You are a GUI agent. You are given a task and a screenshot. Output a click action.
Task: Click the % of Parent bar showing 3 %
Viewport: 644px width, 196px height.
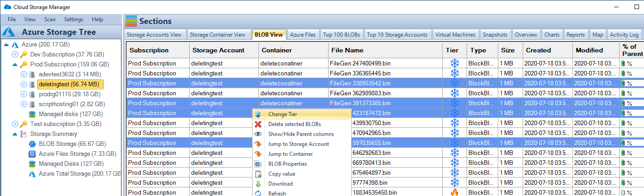click(632, 192)
